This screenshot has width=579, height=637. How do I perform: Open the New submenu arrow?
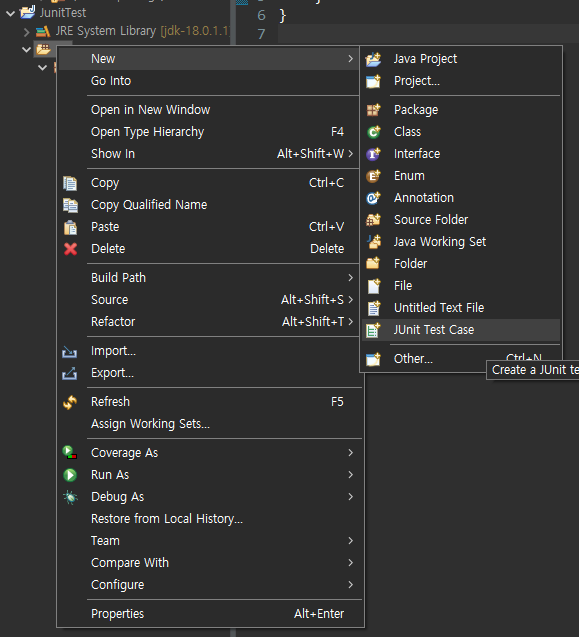(x=350, y=59)
